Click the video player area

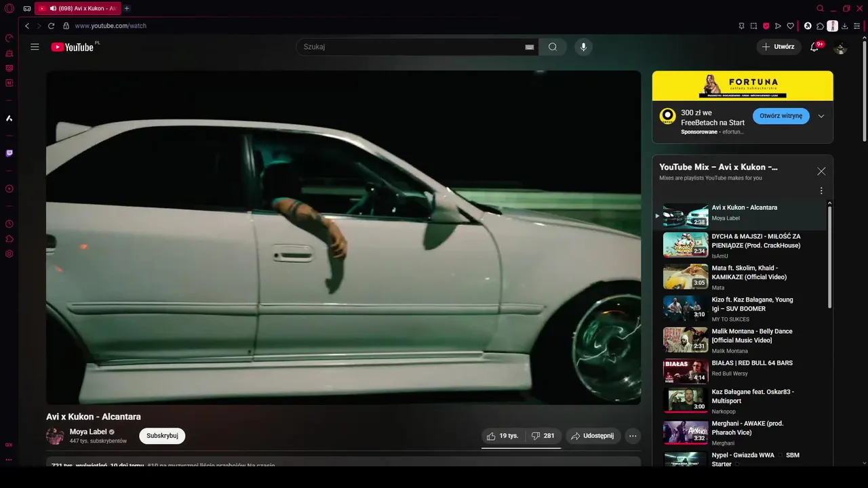click(343, 237)
